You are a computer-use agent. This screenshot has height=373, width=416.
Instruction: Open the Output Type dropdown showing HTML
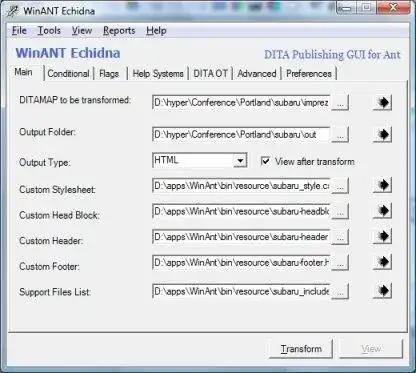click(199, 160)
